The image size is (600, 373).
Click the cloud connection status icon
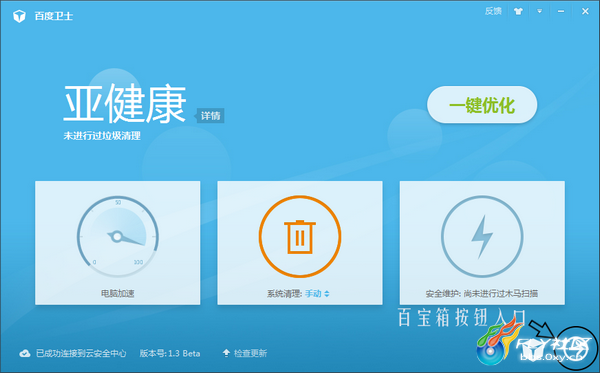point(25,353)
